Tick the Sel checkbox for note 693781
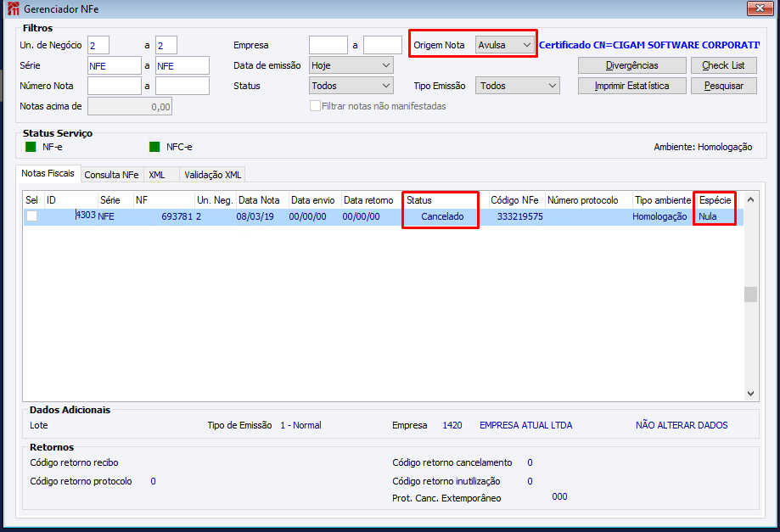The image size is (780, 532). click(32, 216)
